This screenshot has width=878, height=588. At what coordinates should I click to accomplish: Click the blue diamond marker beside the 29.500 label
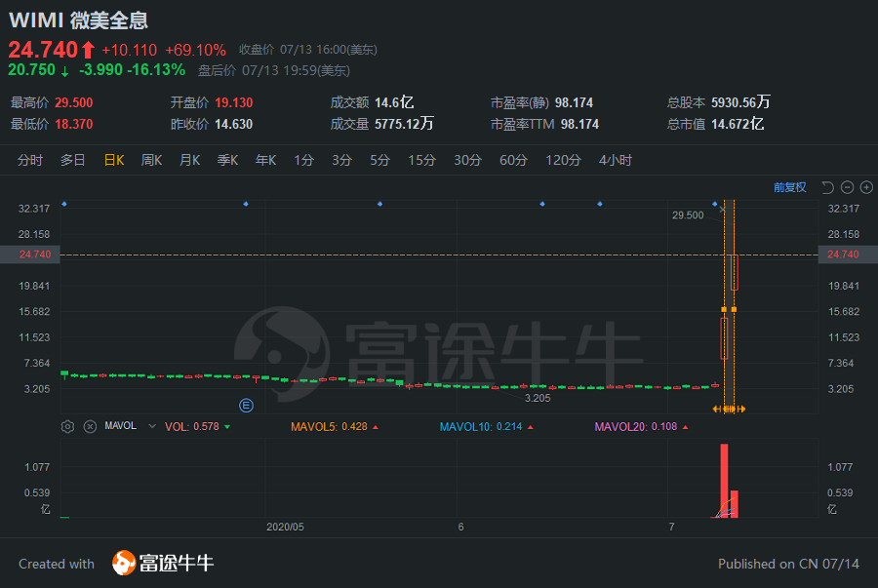tap(714, 204)
